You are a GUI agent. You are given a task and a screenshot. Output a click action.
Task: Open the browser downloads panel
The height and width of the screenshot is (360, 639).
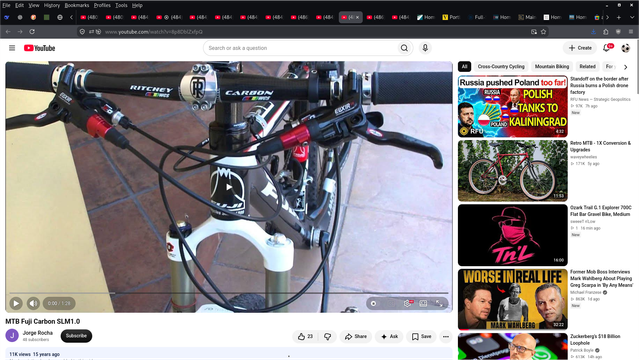tap(593, 32)
